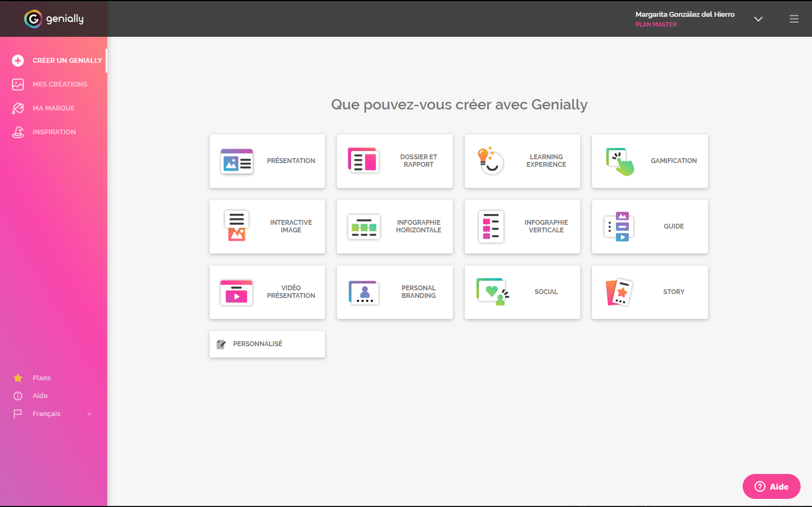812x507 pixels.
Task: Click the Aide info icon in the sidebar
Action: tap(18, 395)
